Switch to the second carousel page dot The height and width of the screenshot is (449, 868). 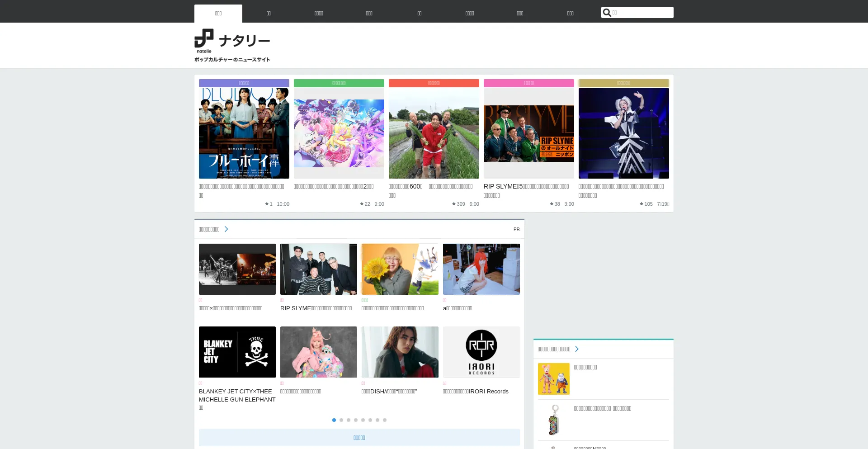click(x=341, y=420)
